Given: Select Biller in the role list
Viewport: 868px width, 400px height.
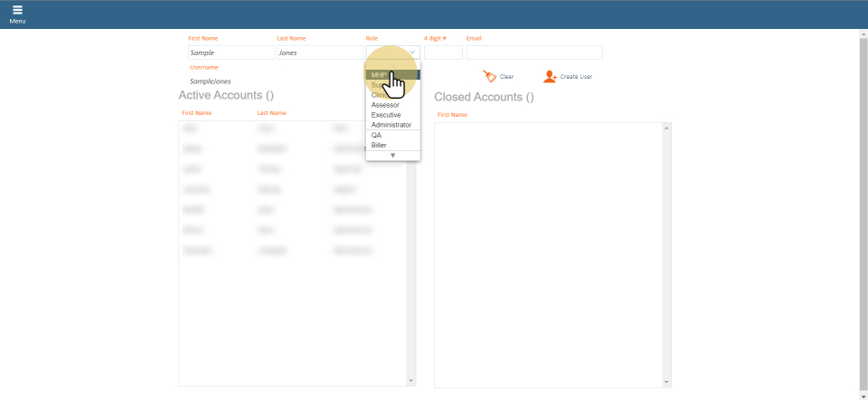Looking at the screenshot, I should 379,145.
